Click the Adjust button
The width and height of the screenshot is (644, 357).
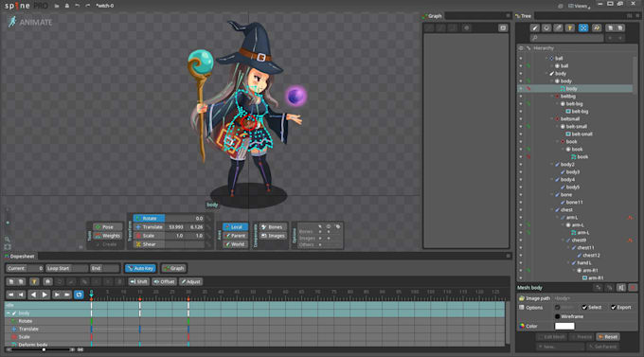click(x=190, y=281)
